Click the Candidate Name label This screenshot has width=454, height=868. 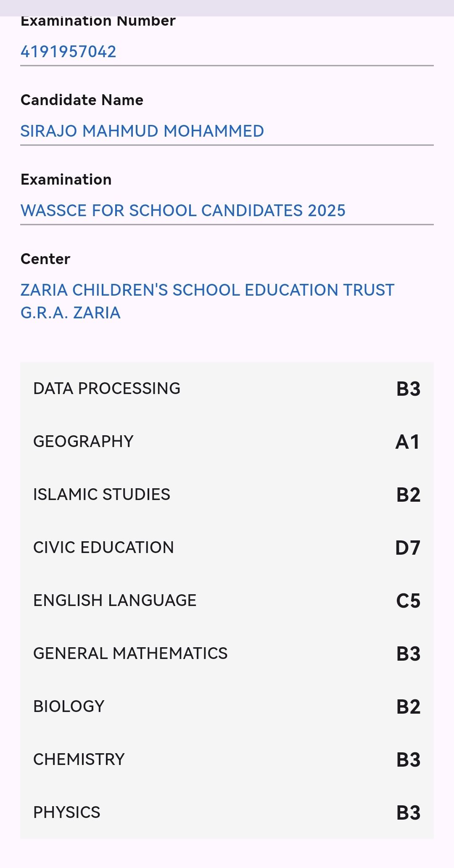click(82, 100)
